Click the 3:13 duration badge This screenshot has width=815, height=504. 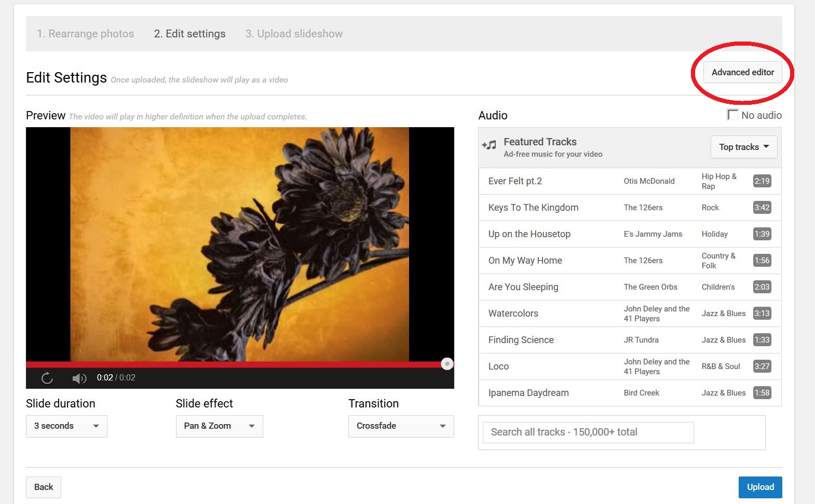[x=762, y=314]
